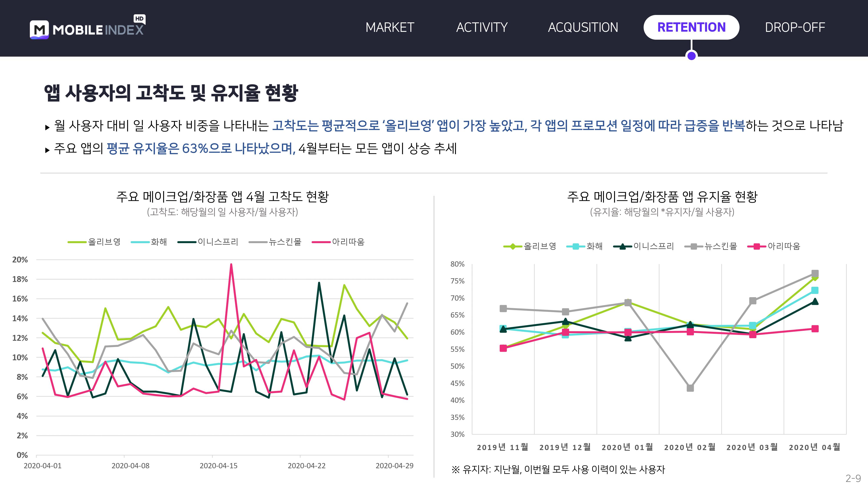Click x-axis label 2020-04-01
The height and width of the screenshot is (488, 868).
tap(43, 466)
